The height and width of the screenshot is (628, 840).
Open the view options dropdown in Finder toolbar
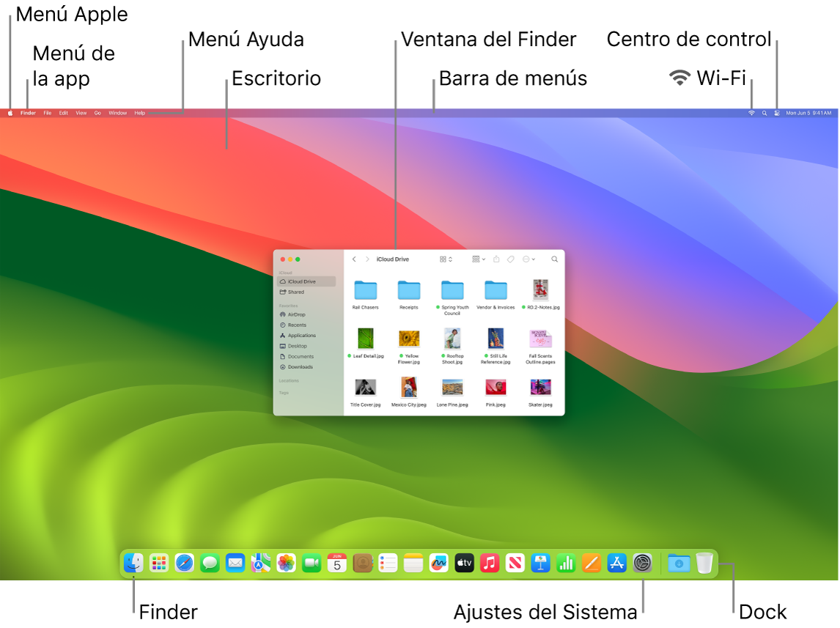click(478, 259)
